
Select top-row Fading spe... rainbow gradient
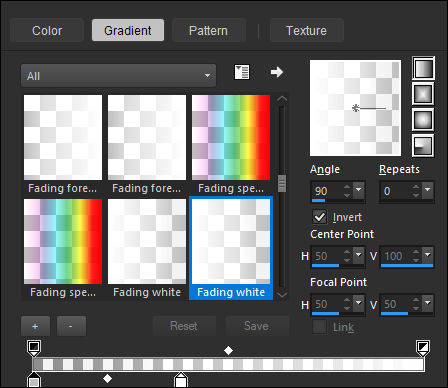pos(231,137)
